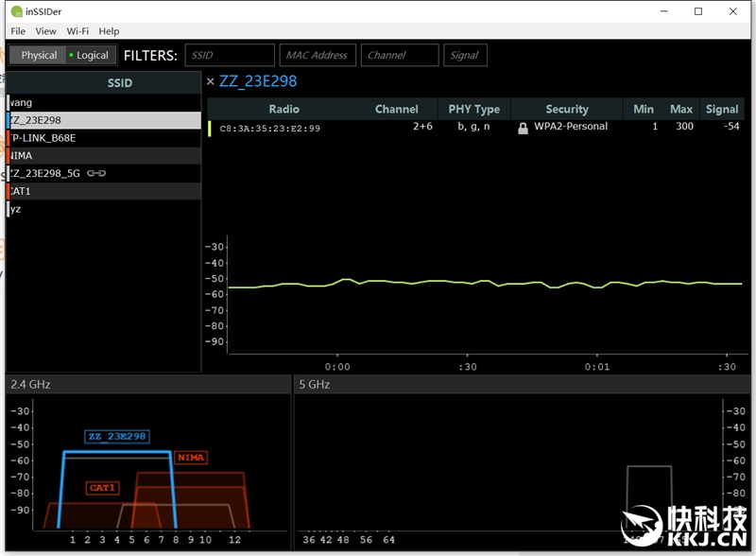Image resolution: width=756 pixels, height=556 pixels.
Task: Switch to Logical view mode
Action: (x=92, y=55)
